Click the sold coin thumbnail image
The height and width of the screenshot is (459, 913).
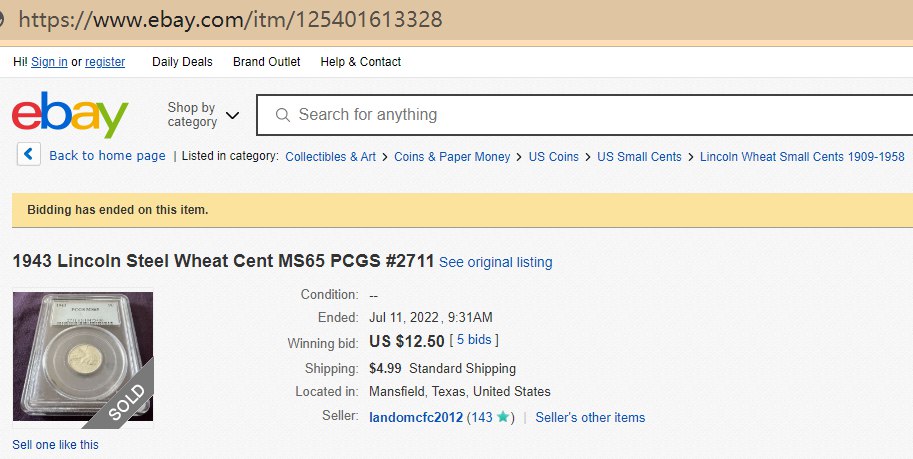pos(82,356)
